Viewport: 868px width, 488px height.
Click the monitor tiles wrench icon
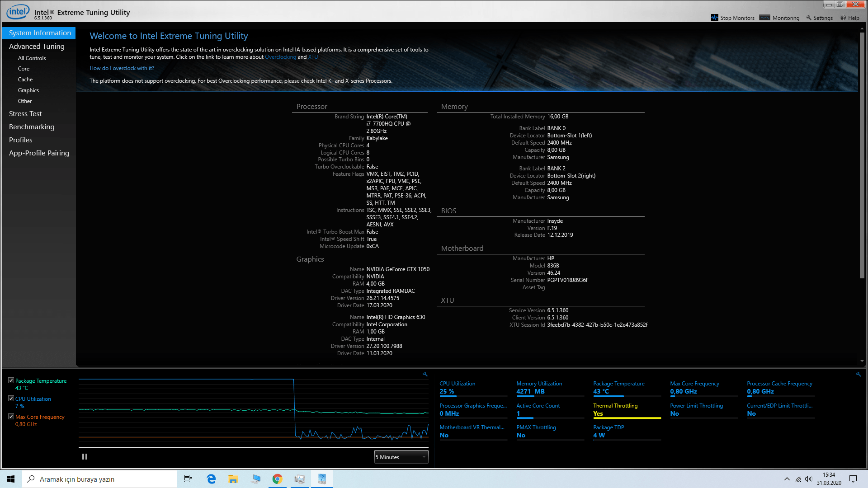click(859, 374)
